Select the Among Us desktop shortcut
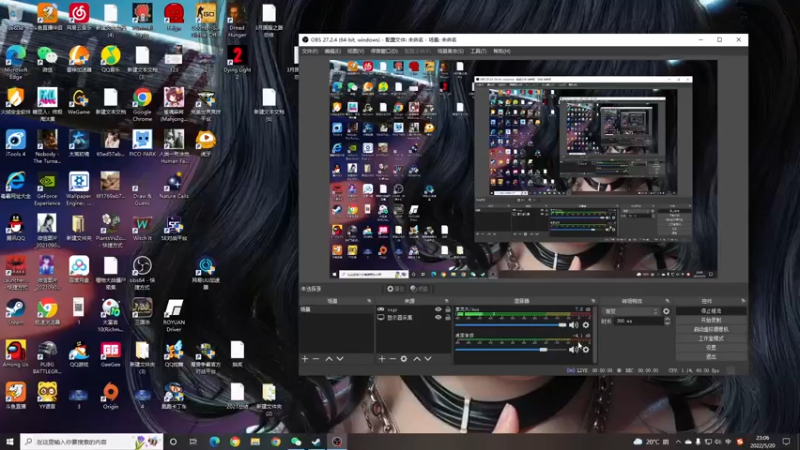Image resolution: width=800 pixels, height=450 pixels. click(15, 354)
